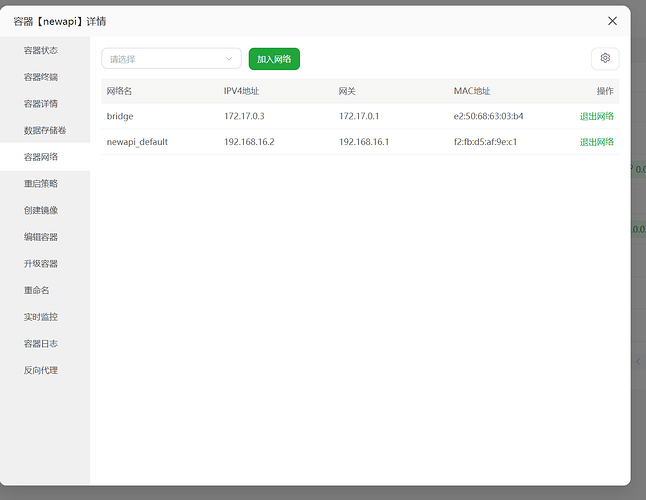Click the MAC地址 column header
Image resolution: width=646 pixels, height=500 pixels.
pyautogui.click(x=472, y=91)
